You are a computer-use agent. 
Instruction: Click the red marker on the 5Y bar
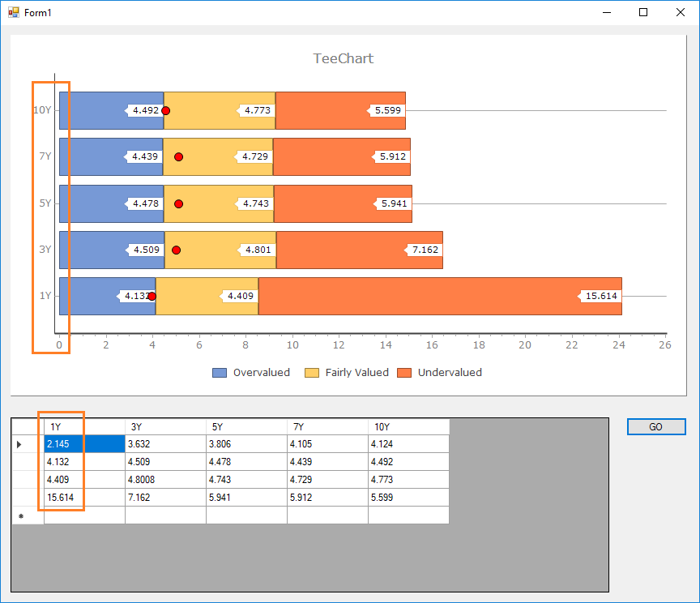(178, 203)
